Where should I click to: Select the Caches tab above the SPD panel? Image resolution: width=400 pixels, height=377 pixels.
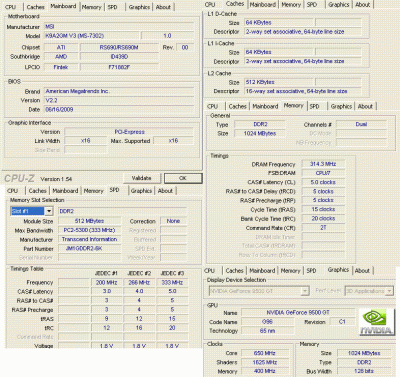click(37, 191)
